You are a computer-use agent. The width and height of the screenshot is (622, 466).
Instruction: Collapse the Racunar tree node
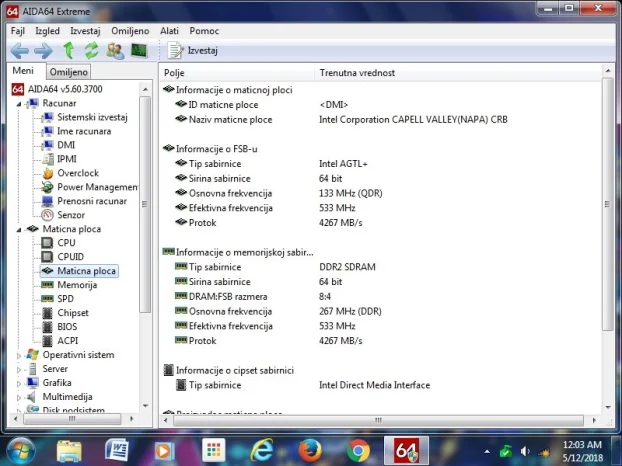click(19, 104)
